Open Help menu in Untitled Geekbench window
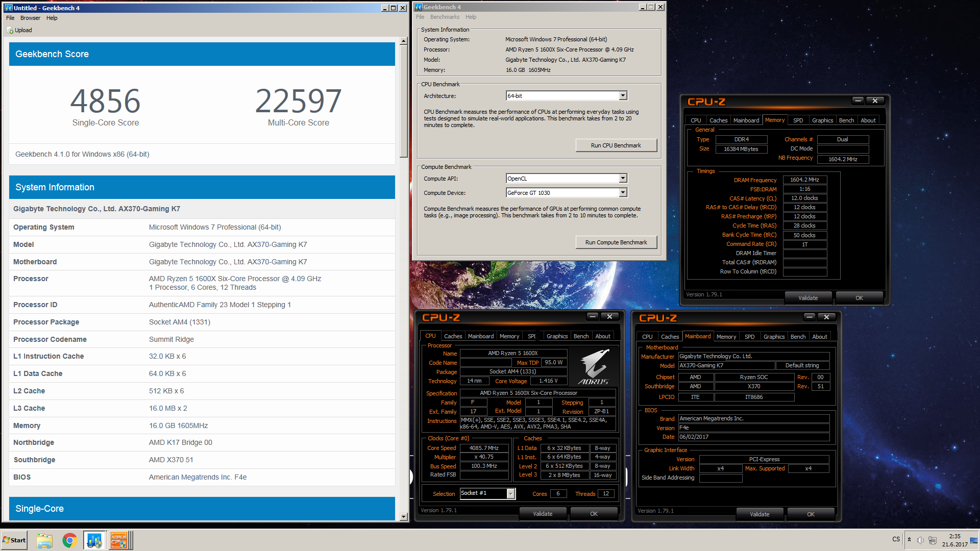This screenshot has width=980, height=551. 52,18
